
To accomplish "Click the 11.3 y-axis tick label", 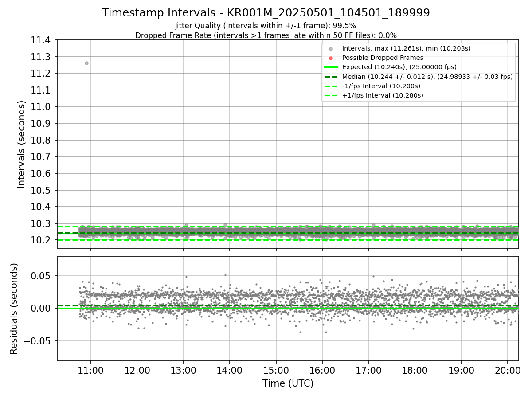I will [x=41, y=57].
